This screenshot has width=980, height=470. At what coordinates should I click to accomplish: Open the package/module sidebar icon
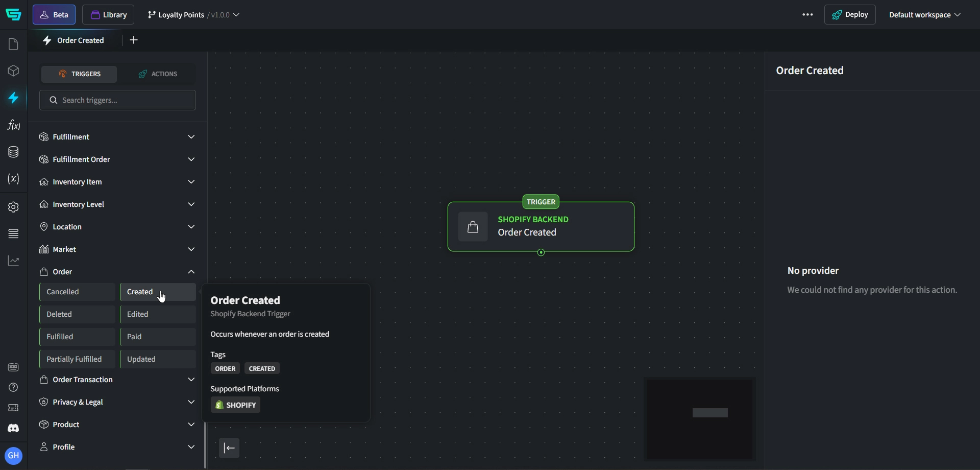point(14,70)
